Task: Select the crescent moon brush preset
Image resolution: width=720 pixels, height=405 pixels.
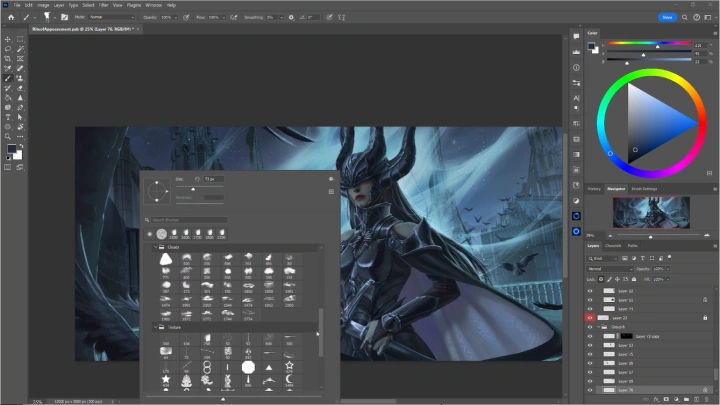Action: pyautogui.click(x=289, y=379)
